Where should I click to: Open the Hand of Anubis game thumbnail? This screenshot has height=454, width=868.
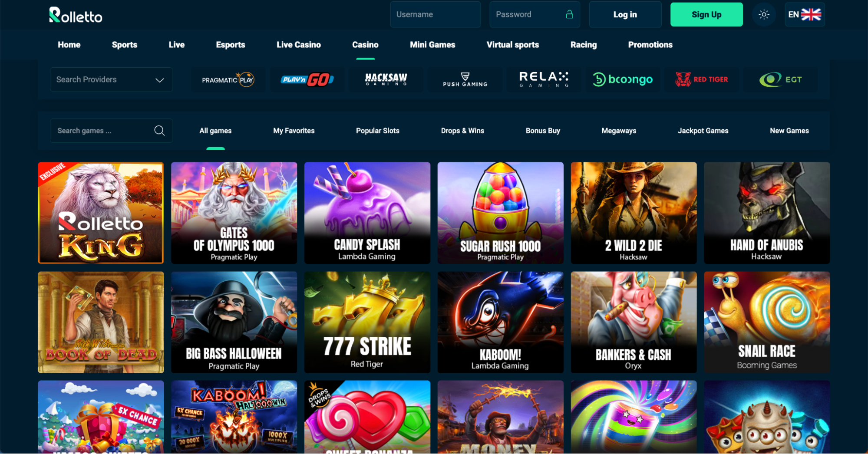tap(766, 213)
